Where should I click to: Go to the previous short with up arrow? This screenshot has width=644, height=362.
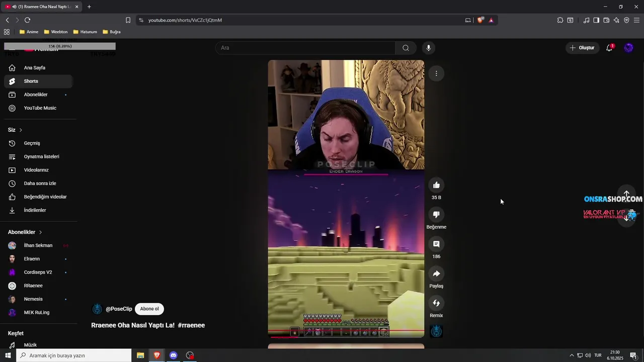626,194
